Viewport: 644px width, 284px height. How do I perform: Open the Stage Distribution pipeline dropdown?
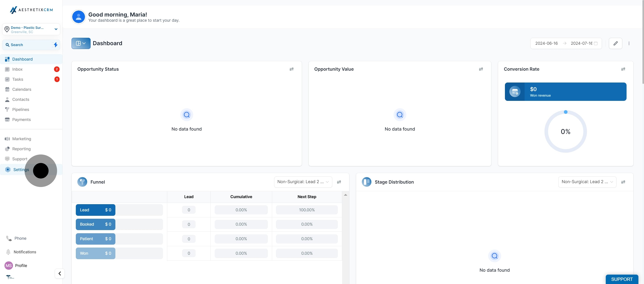pyautogui.click(x=587, y=182)
